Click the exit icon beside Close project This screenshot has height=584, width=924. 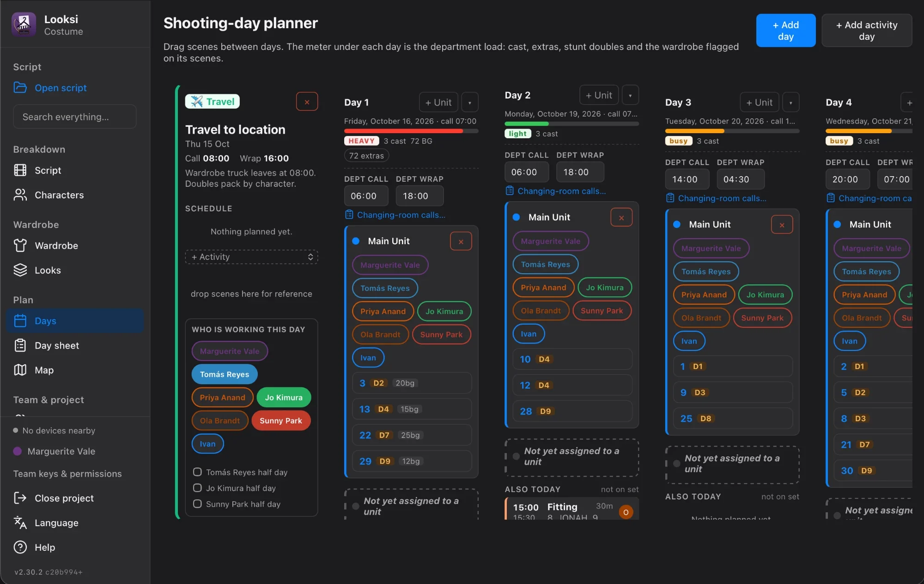point(20,498)
